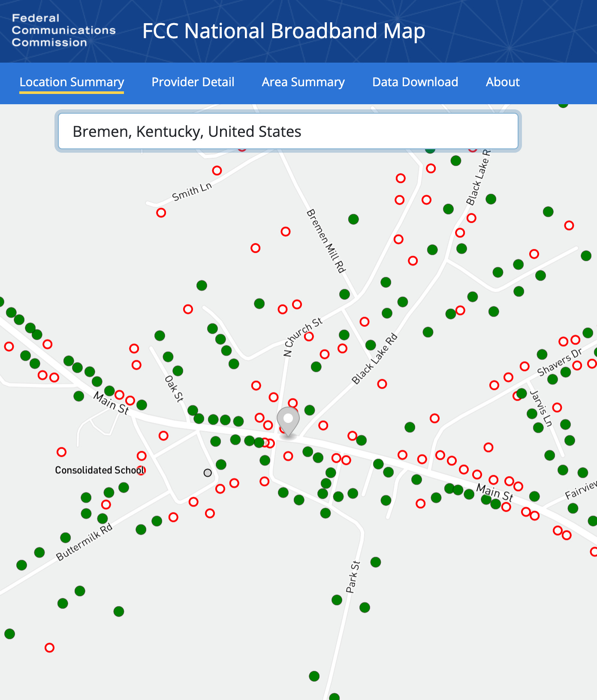Screen dimensions: 597x700
Task: Click the Oak St street label
Action: pos(174,389)
